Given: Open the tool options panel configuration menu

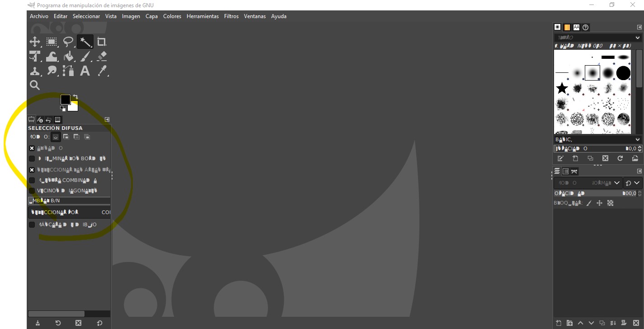Looking at the screenshot, I should click(107, 119).
